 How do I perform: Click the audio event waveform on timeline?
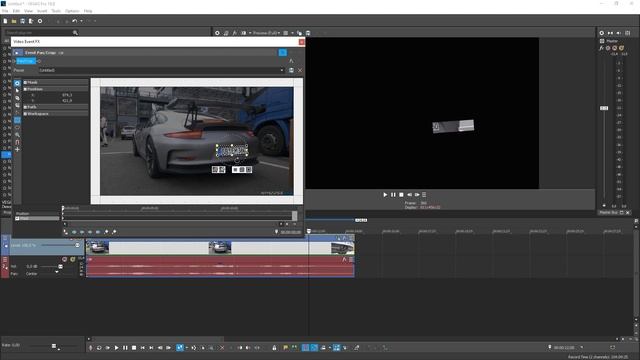[x=220, y=268]
